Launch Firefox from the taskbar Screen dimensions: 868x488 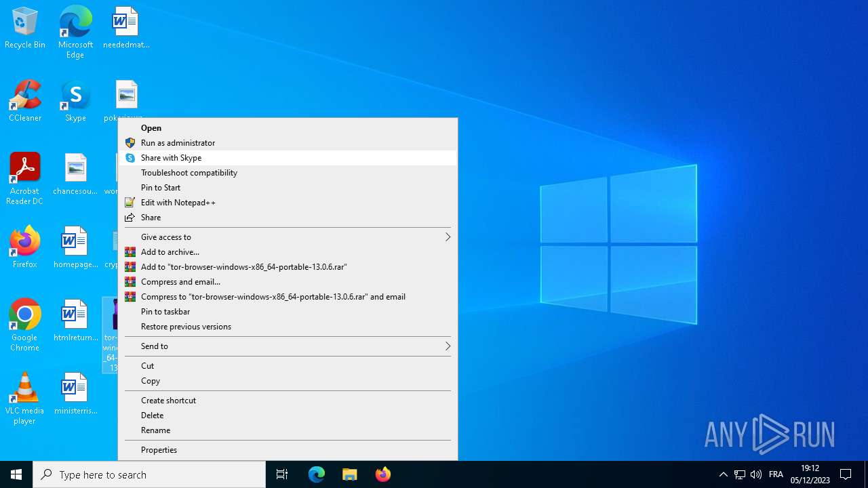tap(383, 474)
